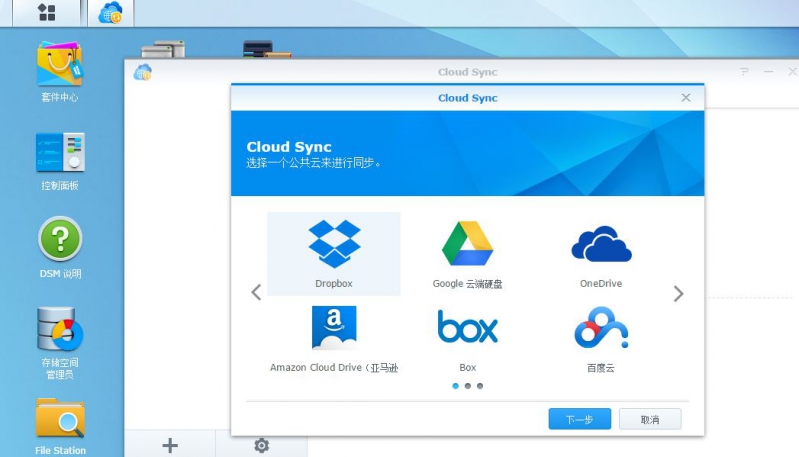Image resolution: width=799 pixels, height=457 pixels.
Task: Switch to Cloud Sync taskbar item
Action: point(110,13)
